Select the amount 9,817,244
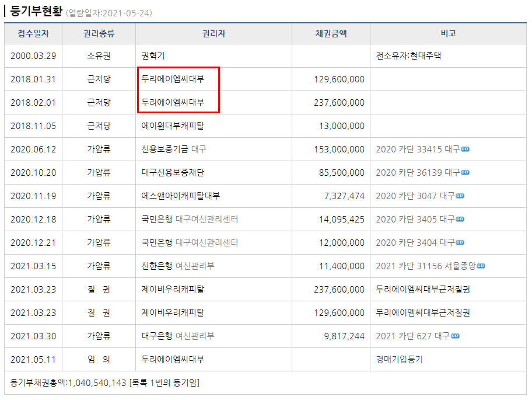 (x=344, y=336)
